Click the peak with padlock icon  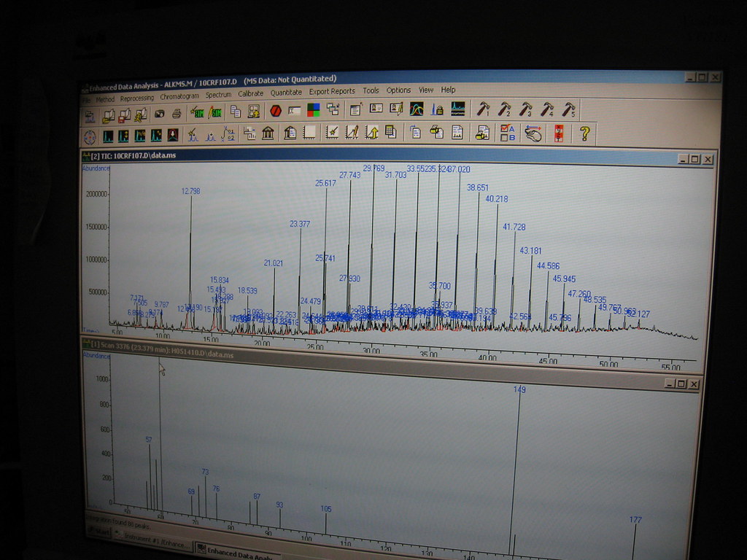click(438, 109)
